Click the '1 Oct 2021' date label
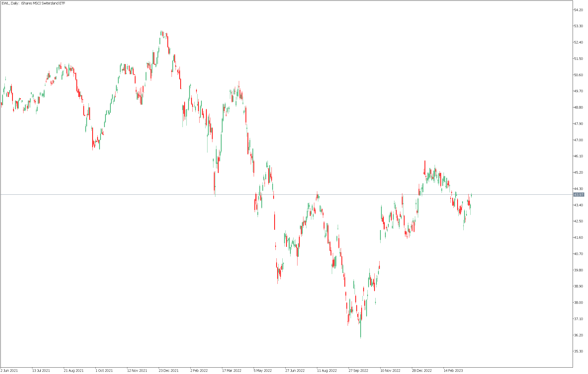The height and width of the screenshot is (374, 588). (x=104, y=371)
